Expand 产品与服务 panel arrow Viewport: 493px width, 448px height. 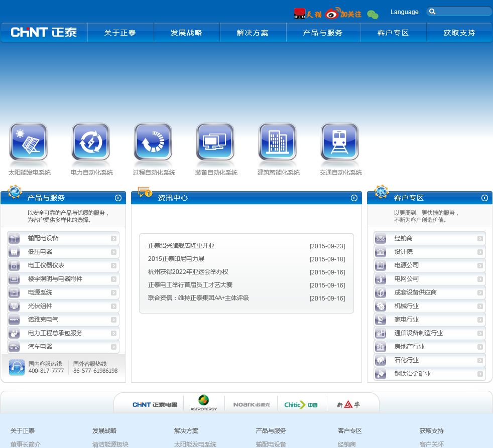coord(118,198)
